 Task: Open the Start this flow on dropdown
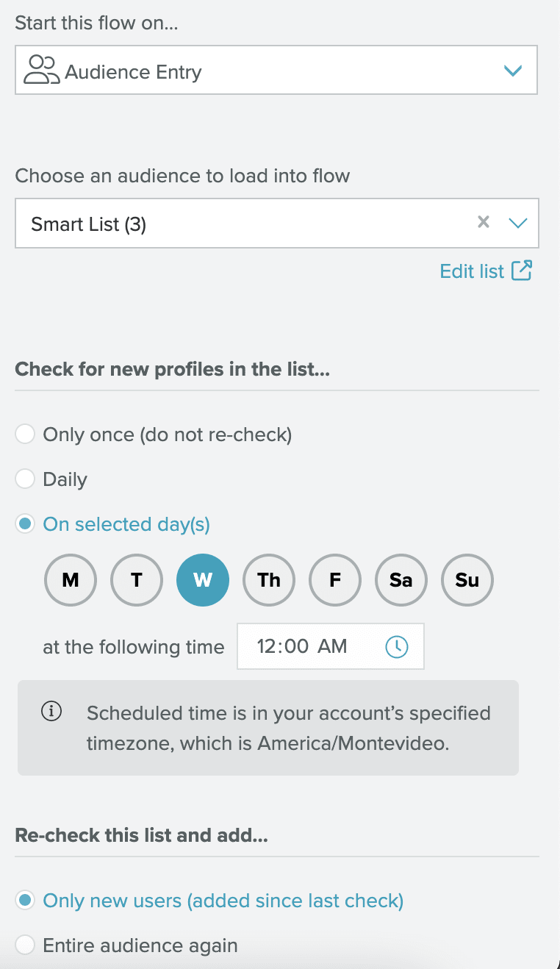tap(276, 71)
